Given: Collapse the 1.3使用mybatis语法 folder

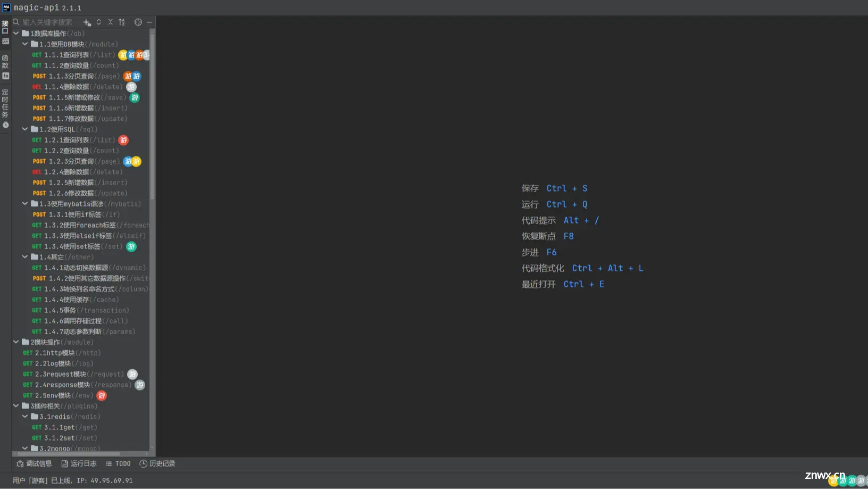Looking at the screenshot, I should (25, 204).
